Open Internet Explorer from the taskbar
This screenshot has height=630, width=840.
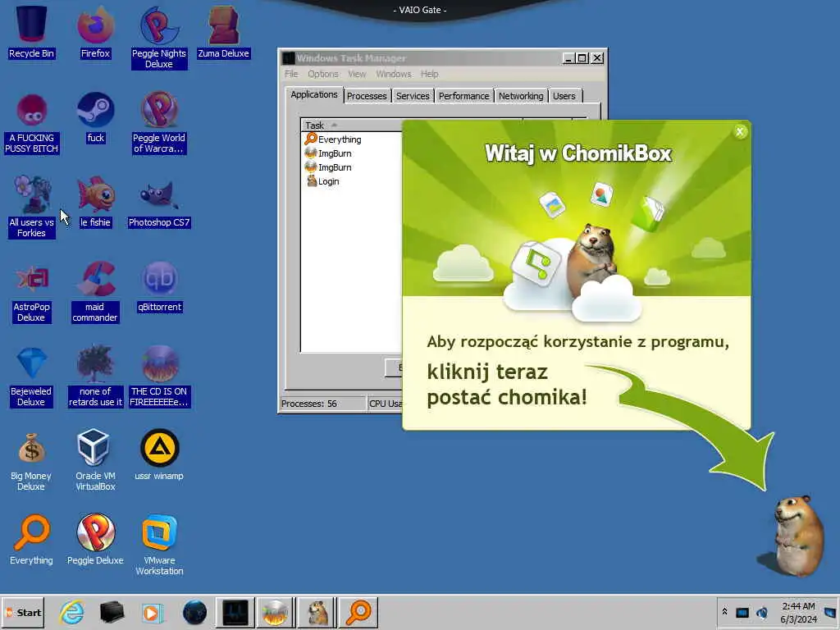pos(72,612)
